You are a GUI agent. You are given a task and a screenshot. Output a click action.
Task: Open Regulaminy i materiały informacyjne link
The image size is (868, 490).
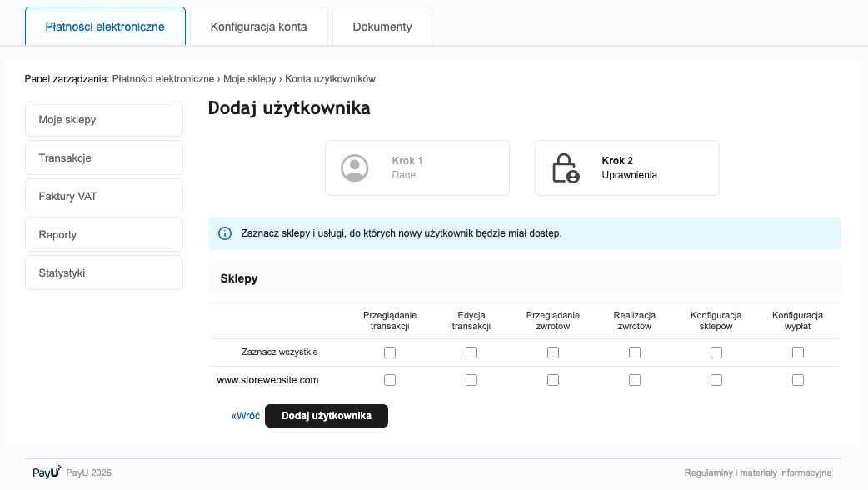click(757, 472)
